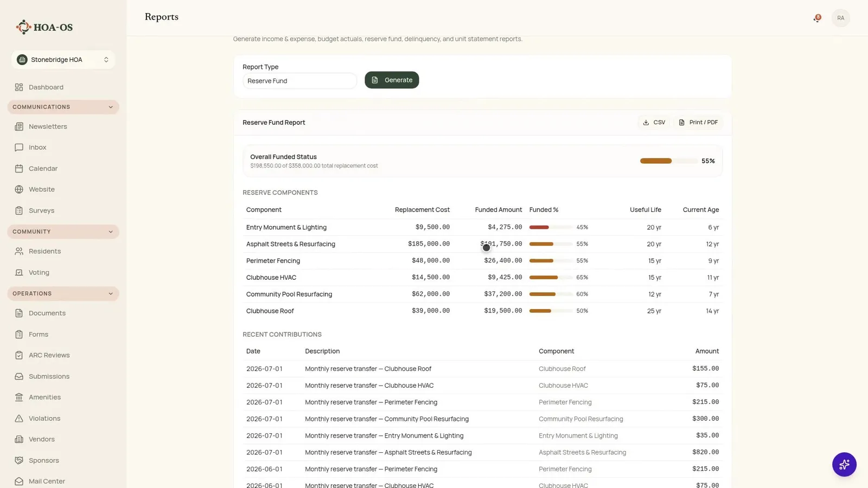Click the Current Age column header
Screen dimensions: 868x488
(x=701, y=210)
